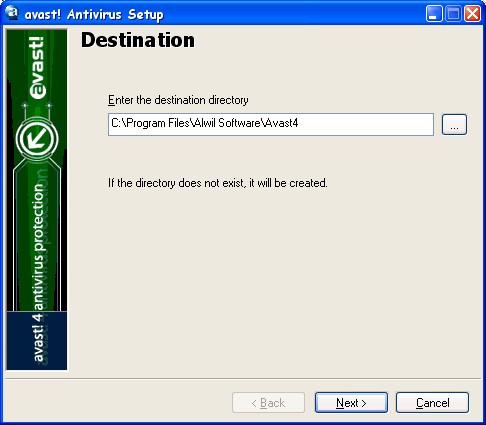Click the directory will be created note
The image size is (486, 425).
[218, 183]
